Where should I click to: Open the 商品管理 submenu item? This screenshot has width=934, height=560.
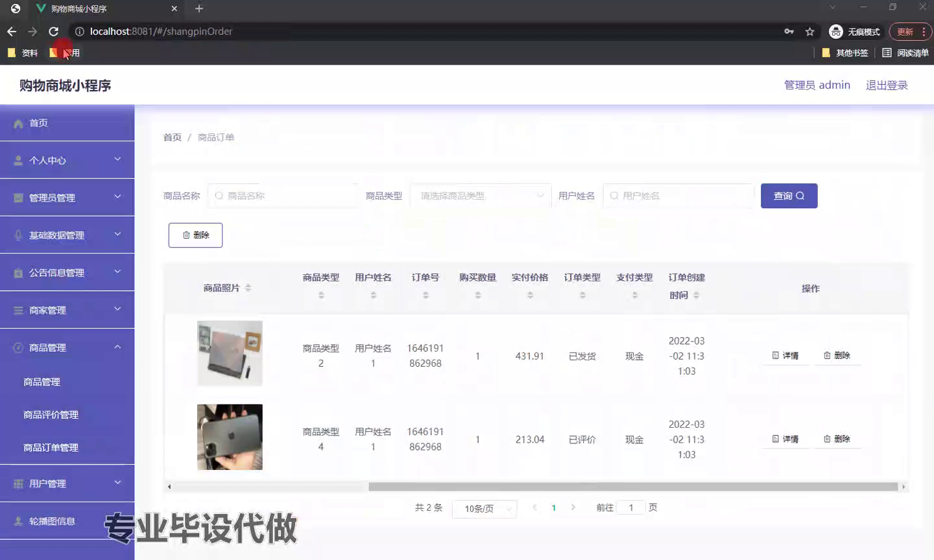[x=67, y=382]
